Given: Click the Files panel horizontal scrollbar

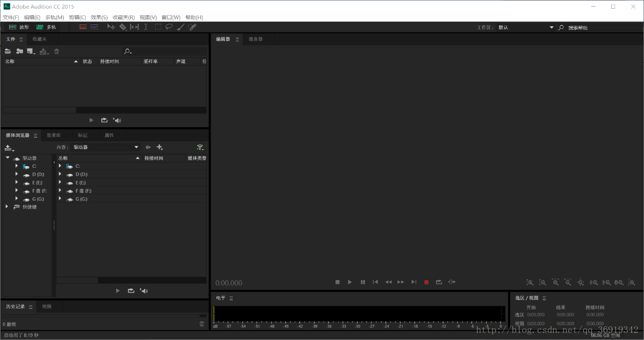Looking at the screenshot, I should coord(40,110).
